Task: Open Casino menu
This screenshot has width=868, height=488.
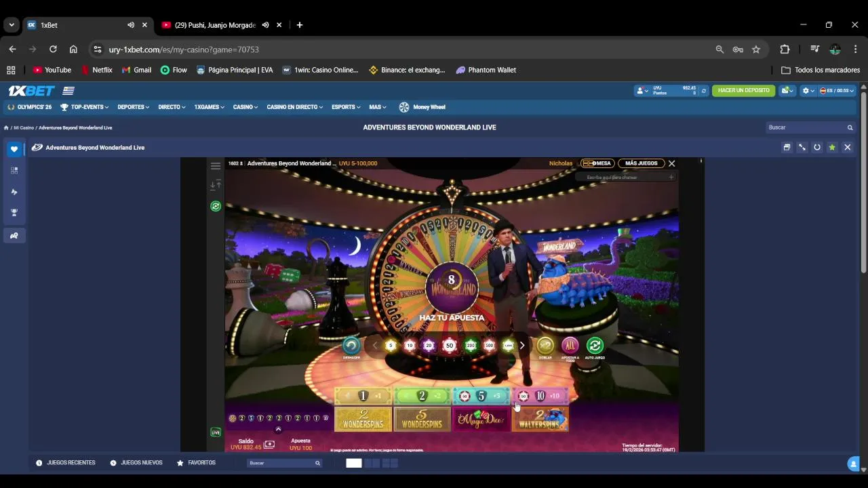Action: click(x=245, y=107)
